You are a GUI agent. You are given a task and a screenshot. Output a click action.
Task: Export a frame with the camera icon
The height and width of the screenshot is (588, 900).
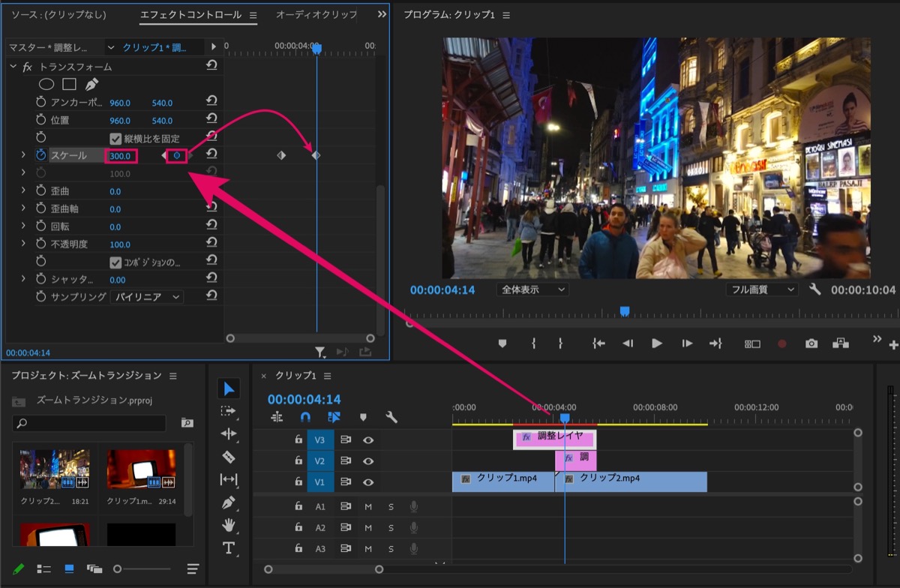coord(811,343)
